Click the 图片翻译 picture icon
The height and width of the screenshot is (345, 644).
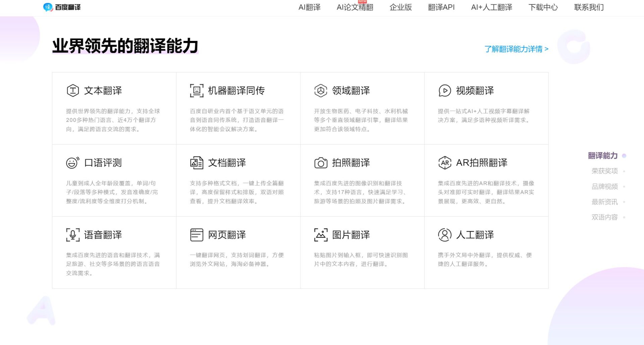click(321, 235)
